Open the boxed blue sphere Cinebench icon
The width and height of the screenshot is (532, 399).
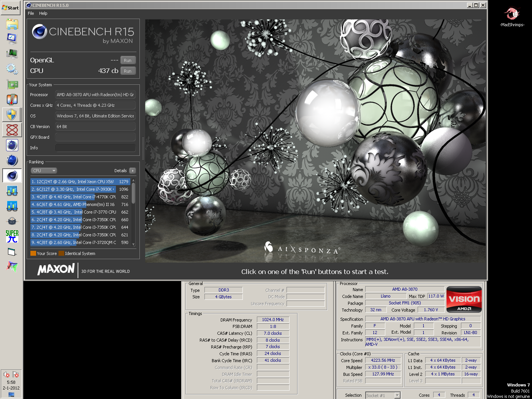pyautogui.click(x=12, y=145)
